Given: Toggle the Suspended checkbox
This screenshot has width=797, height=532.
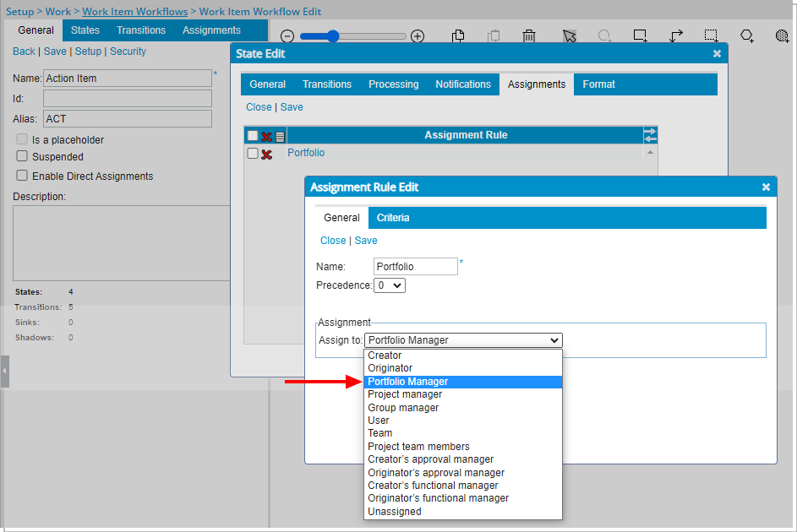Looking at the screenshot, I should click(x=23, y=156).
